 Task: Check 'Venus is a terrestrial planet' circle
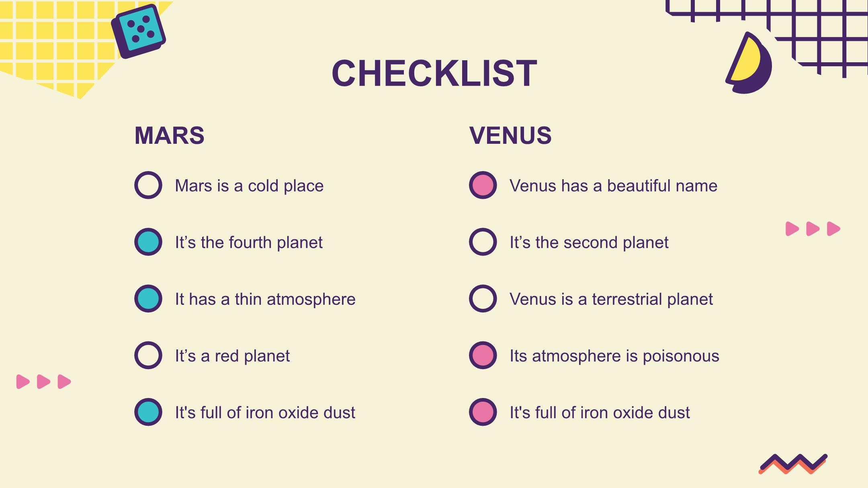tap(483, 298)
